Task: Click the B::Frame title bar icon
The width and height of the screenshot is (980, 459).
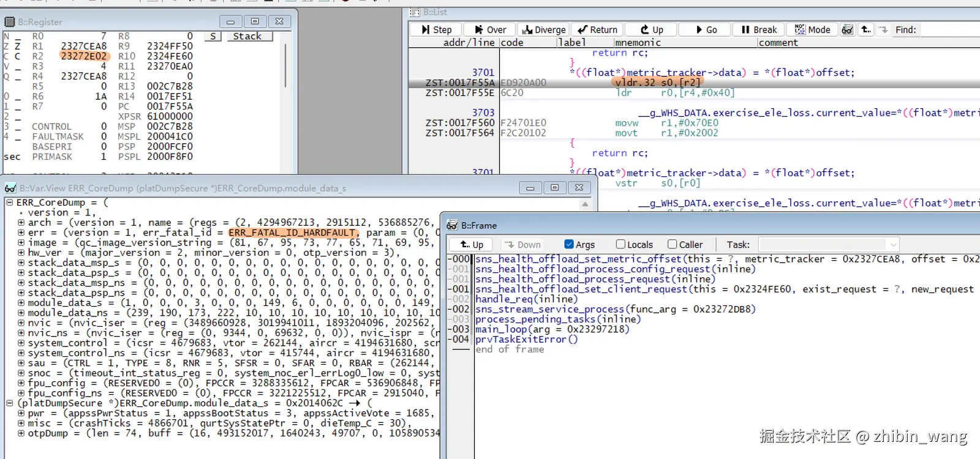Action: [453, 225]
